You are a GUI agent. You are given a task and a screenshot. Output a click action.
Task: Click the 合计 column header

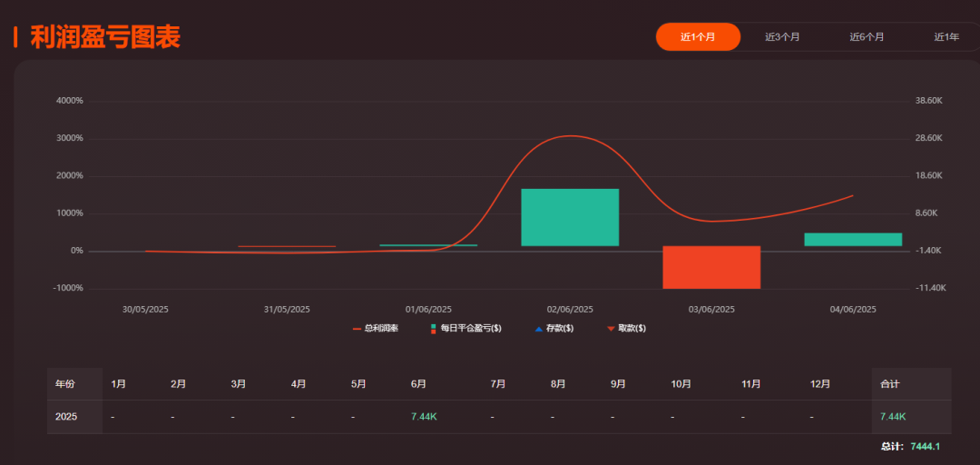click(x=889, y=384)
